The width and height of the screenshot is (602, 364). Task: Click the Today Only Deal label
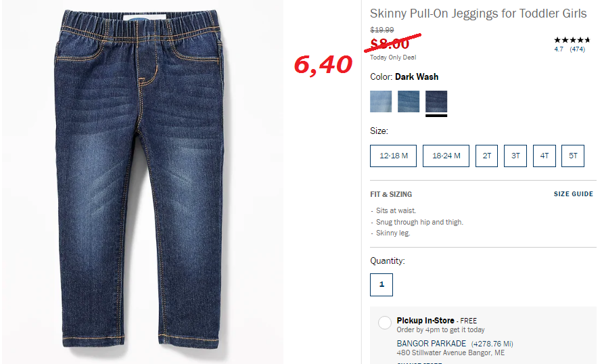tap(393, 58)
